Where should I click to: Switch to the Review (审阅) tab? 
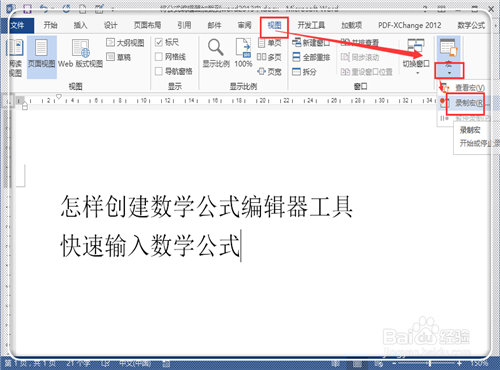click(x=244, y=25)
